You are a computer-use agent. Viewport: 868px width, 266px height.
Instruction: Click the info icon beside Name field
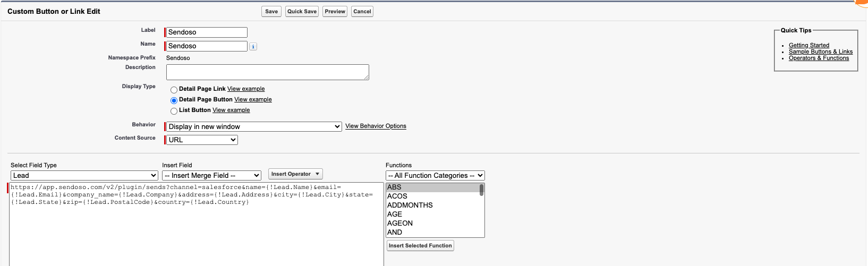[253, 47]
